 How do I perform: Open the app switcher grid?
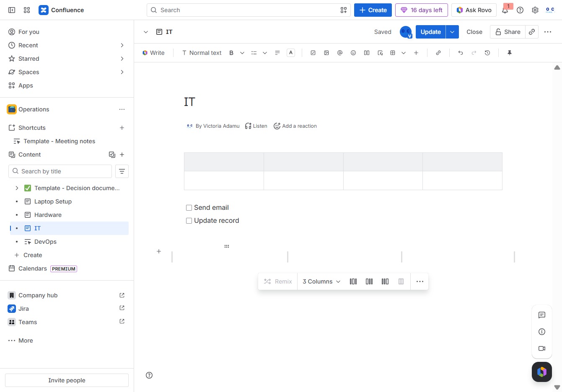coord(27,10)
